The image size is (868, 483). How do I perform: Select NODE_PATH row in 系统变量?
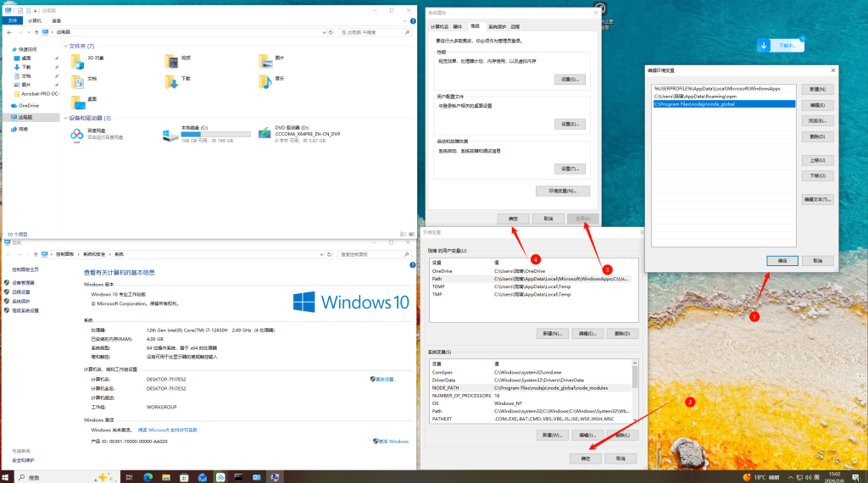pyautogui.click(x=531, y=388)
